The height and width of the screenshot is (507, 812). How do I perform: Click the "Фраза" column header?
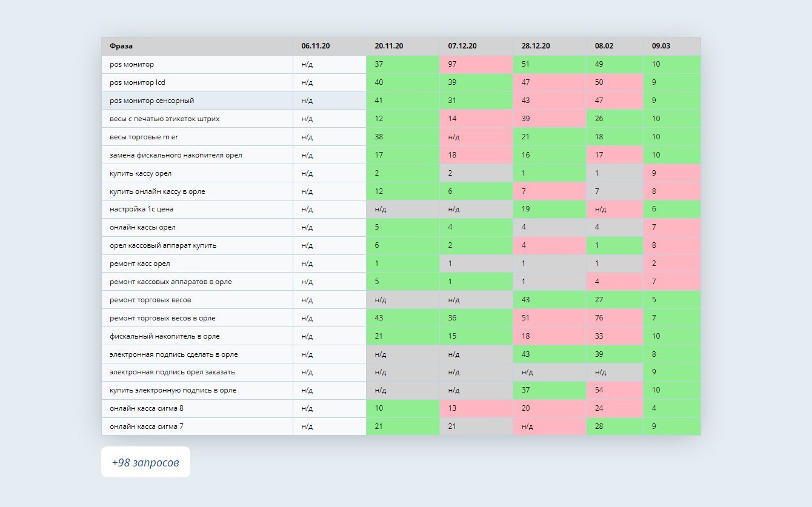tap(121, 46)
